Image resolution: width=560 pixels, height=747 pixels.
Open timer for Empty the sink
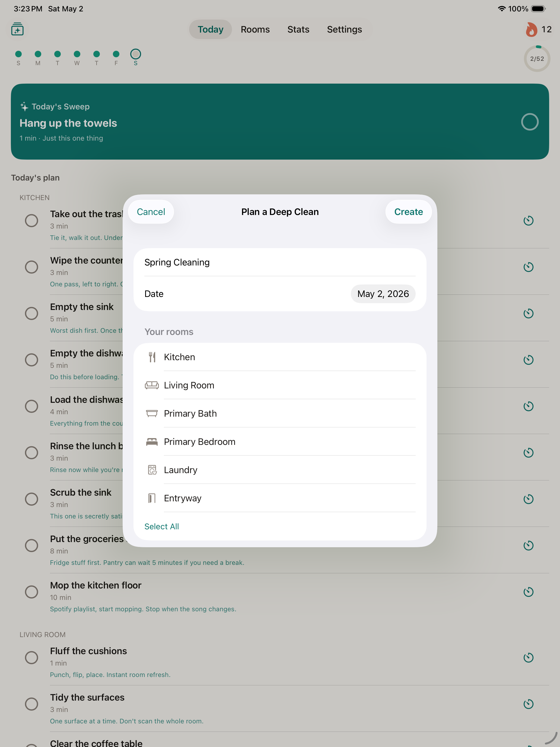[x=528, y=314]
